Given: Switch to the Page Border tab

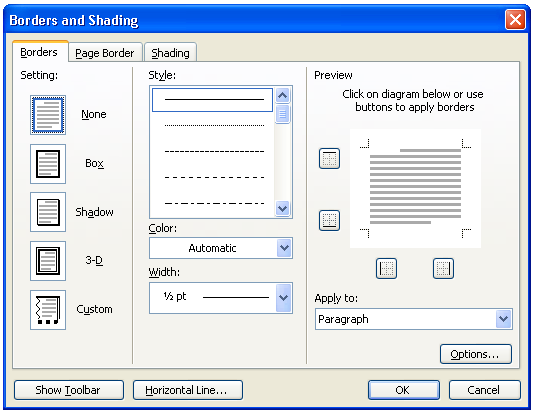Looking at the screenshot, I should (105, 52).
